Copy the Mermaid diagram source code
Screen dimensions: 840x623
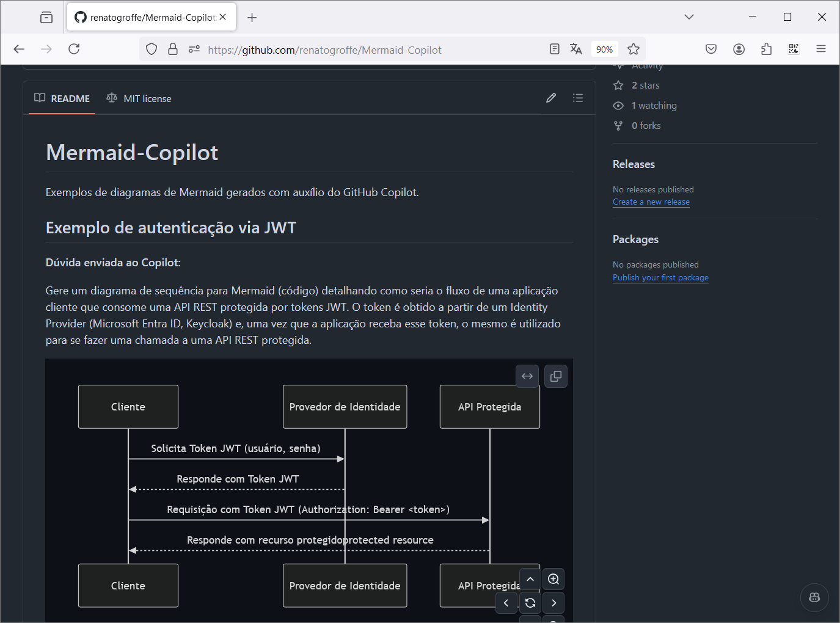pos(555,376)
